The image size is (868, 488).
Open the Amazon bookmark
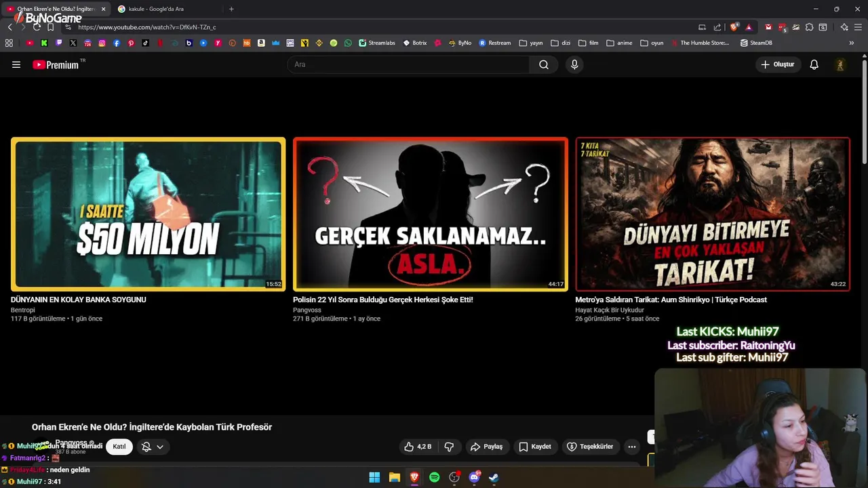point(261,43)
